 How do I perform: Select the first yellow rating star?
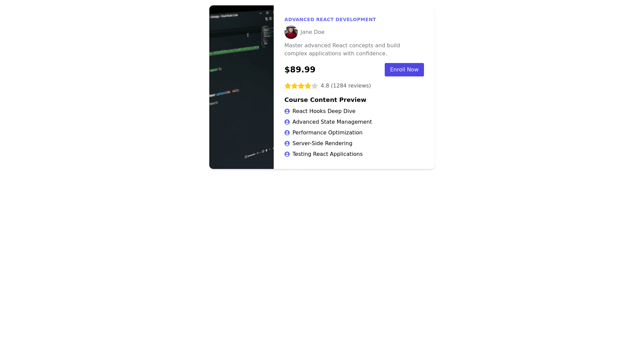(288, 86)
